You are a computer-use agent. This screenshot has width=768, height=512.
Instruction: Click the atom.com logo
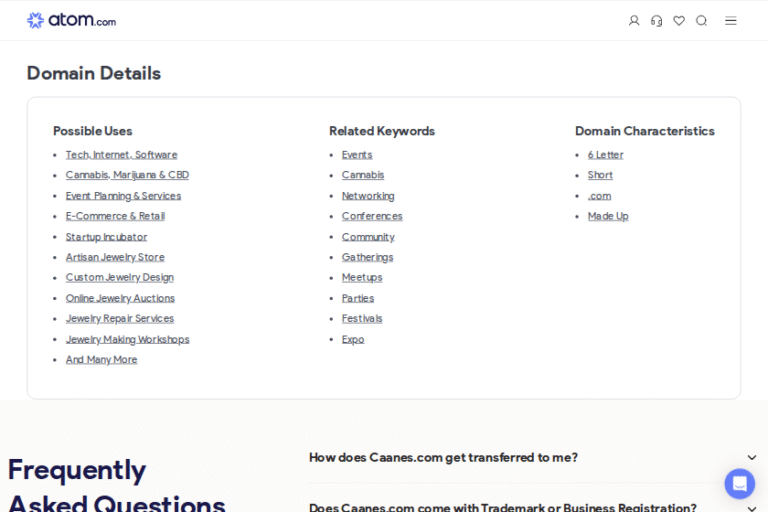tap(71, 20)
